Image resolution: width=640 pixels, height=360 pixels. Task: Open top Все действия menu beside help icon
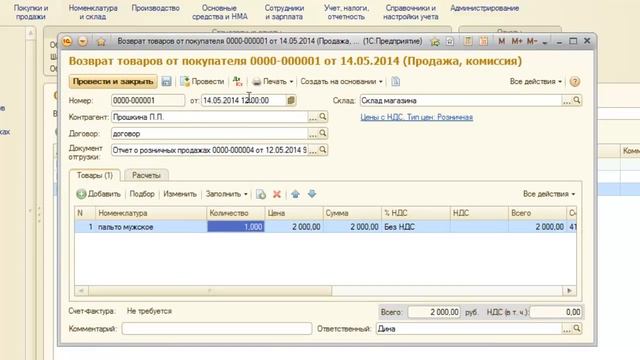click(536, 81)
